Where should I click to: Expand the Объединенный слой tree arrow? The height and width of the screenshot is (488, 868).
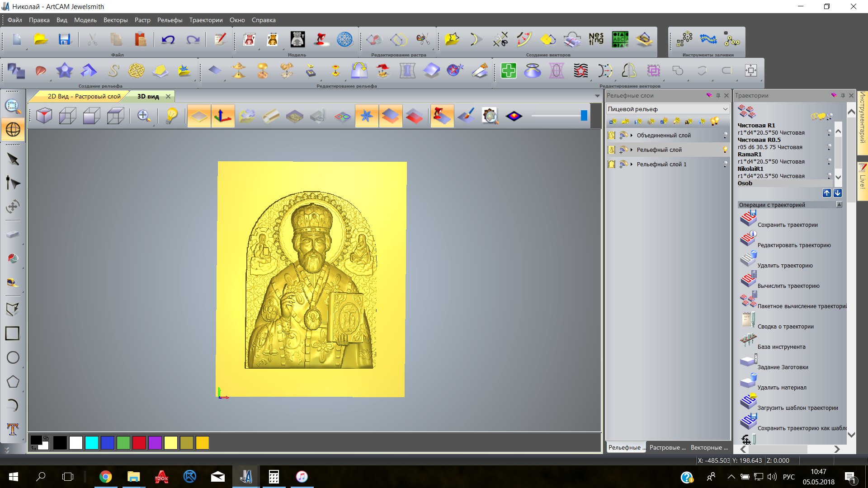coord(632,135)
